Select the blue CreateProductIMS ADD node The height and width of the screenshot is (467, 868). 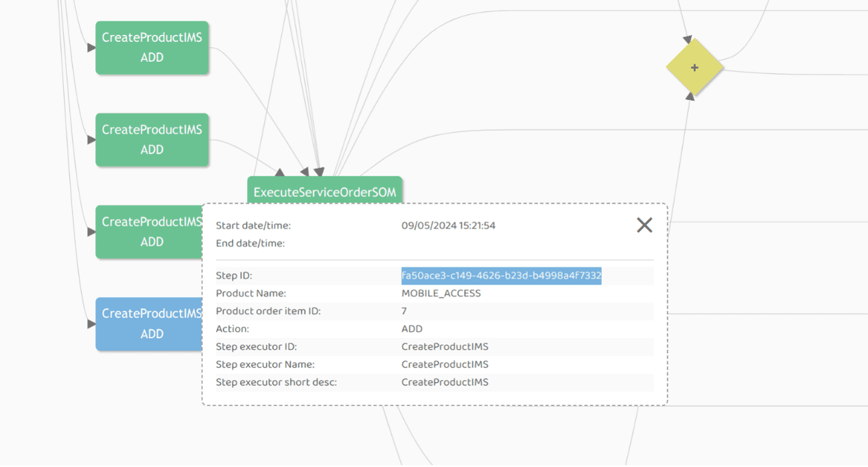click(149, 324)
